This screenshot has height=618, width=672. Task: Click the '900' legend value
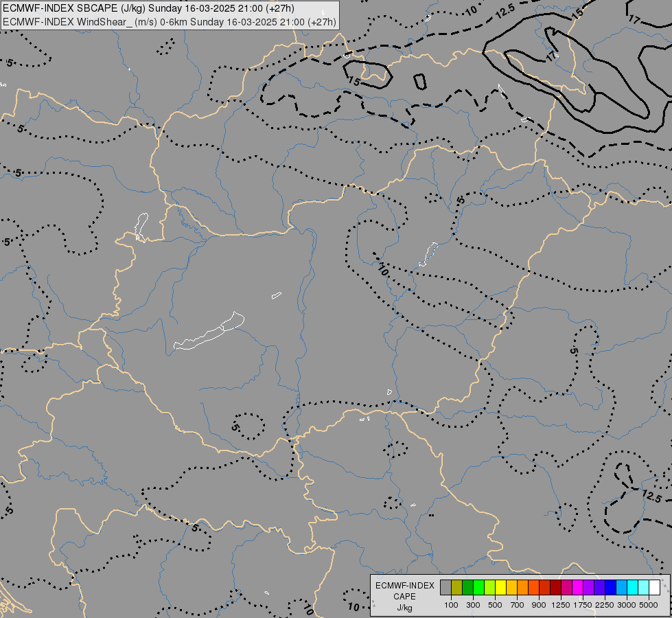(x=539, y=605)
